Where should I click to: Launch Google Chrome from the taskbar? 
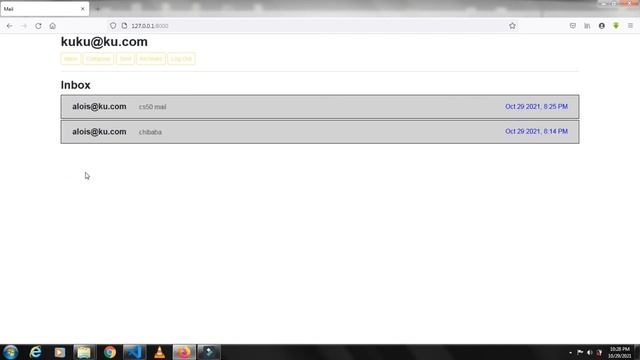point(109,352)
